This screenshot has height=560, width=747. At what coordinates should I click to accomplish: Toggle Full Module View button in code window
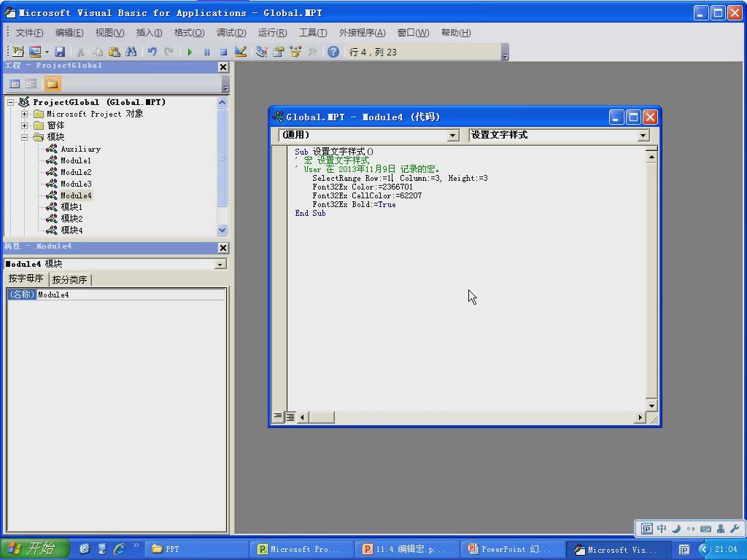(290, 417)
